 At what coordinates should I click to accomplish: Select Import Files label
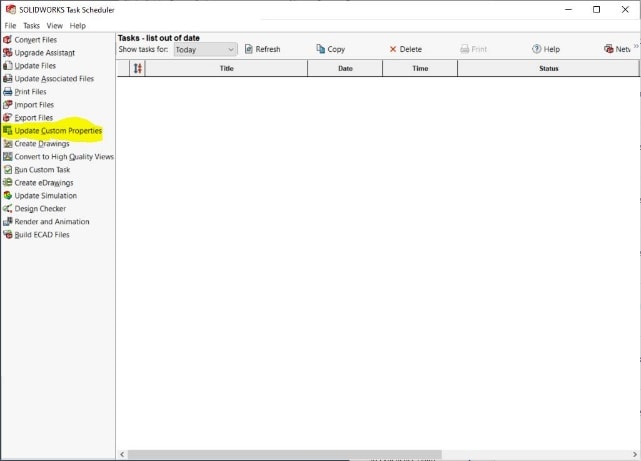(34, 105)
